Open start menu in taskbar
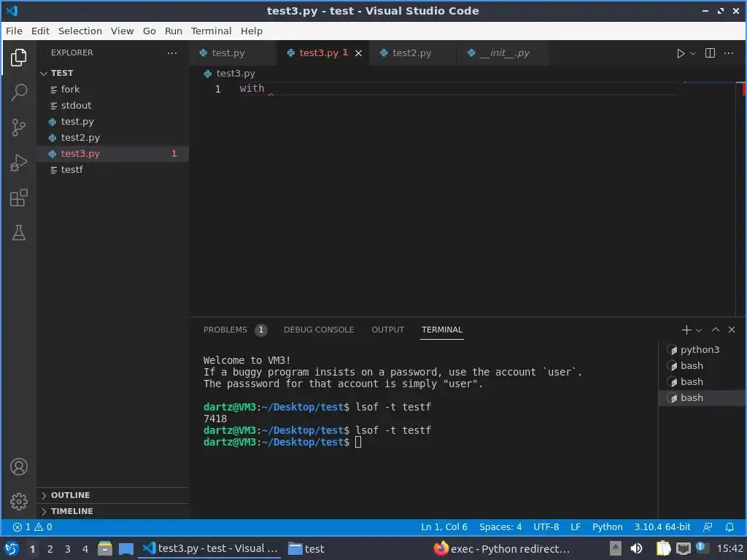Image resolution: width=747 pixels, height=560 pixels. pyautogui.click(x=12, y=549)
